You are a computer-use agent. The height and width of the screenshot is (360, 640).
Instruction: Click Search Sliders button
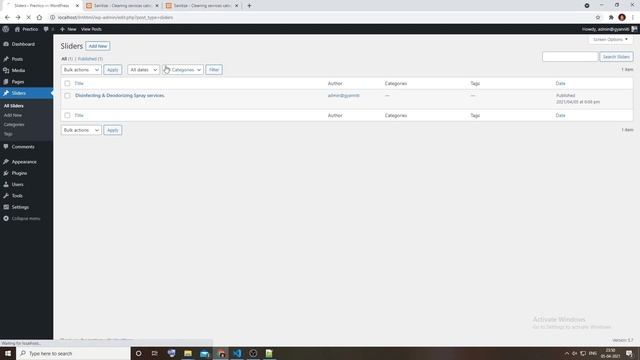[x=616, y=57]
